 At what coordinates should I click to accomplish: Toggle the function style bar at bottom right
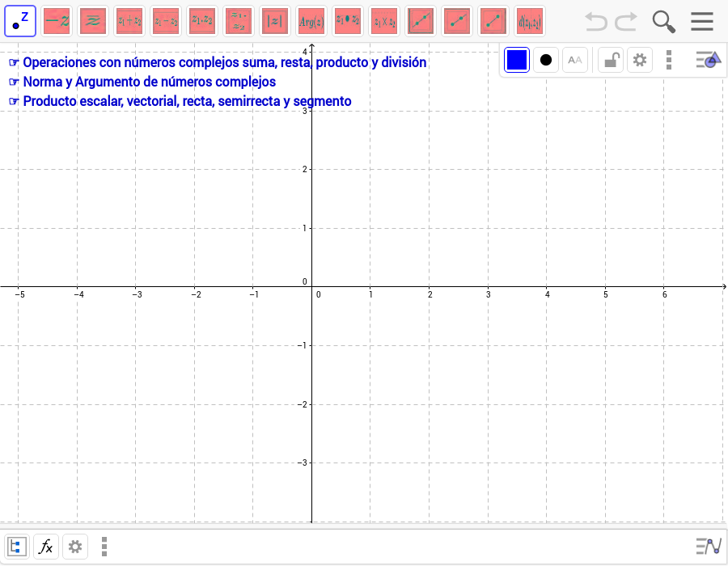coord(709,547)
